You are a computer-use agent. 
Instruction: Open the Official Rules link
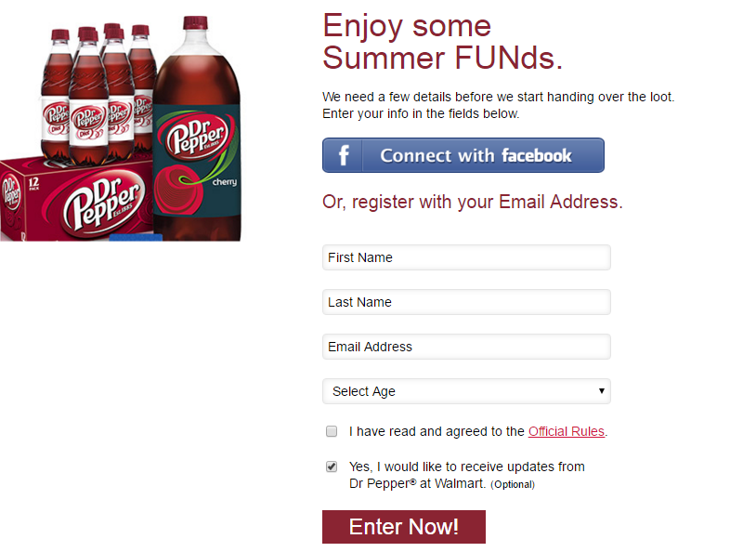566,431
